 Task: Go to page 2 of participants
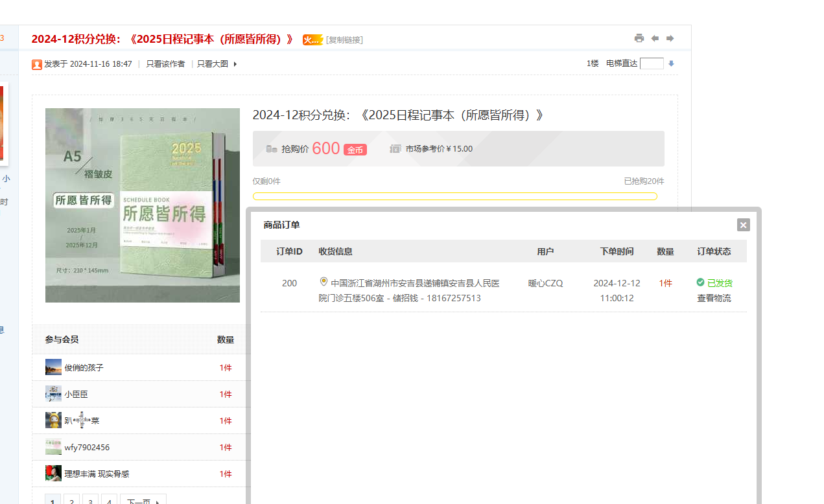[x=72, y=501]
